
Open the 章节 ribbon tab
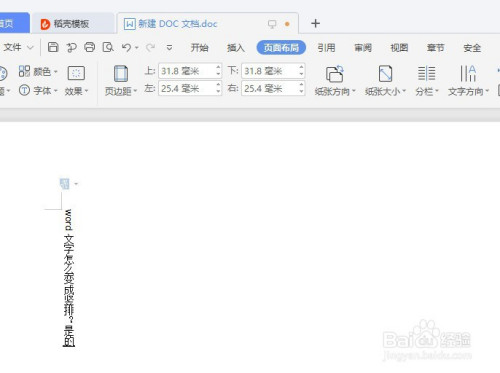point(435,48)
